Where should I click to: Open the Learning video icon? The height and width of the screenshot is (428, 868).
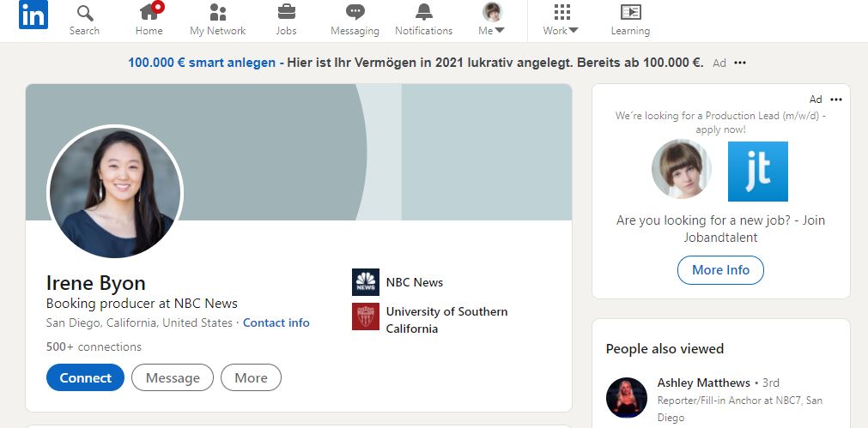[630, 13]
